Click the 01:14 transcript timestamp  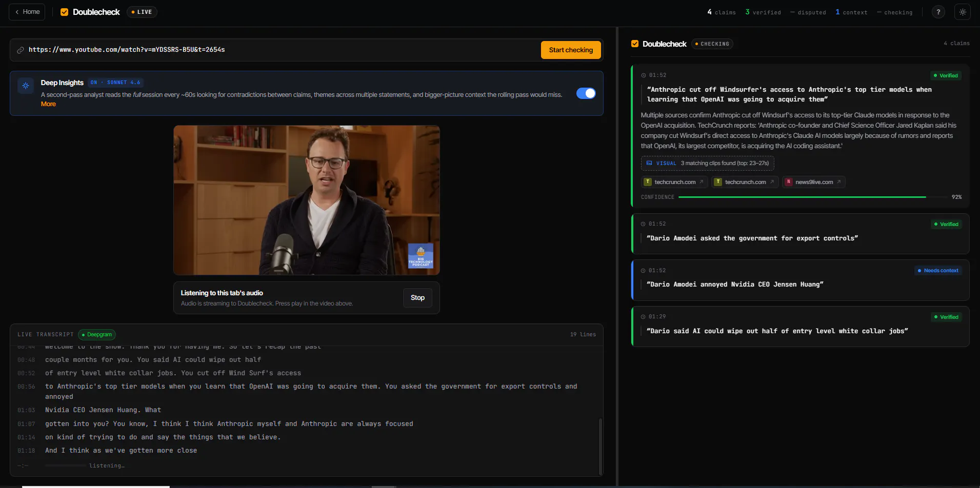tap(26, 438)
